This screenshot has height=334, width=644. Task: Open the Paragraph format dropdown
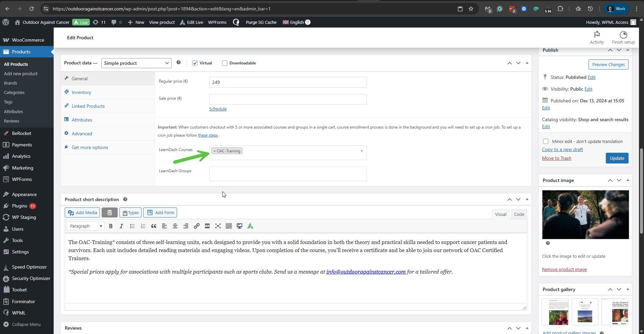pos(86,226)
